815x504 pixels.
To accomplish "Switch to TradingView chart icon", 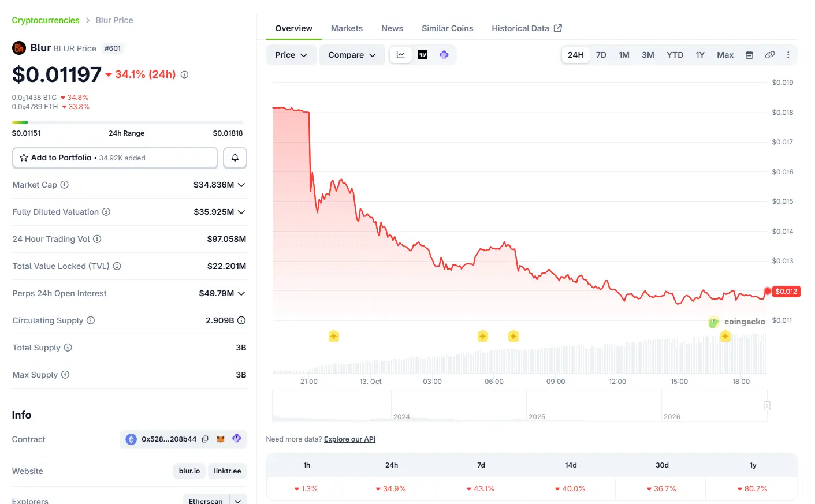I will click(x=423, y=55).
